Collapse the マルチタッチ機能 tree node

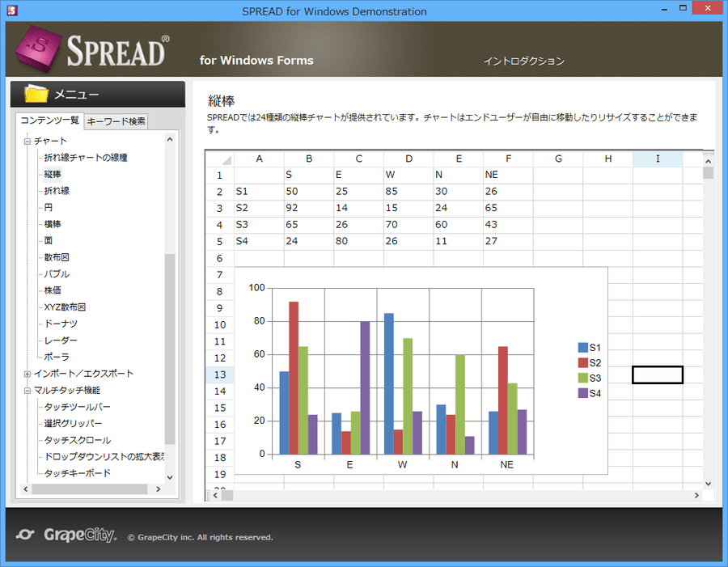28,391
